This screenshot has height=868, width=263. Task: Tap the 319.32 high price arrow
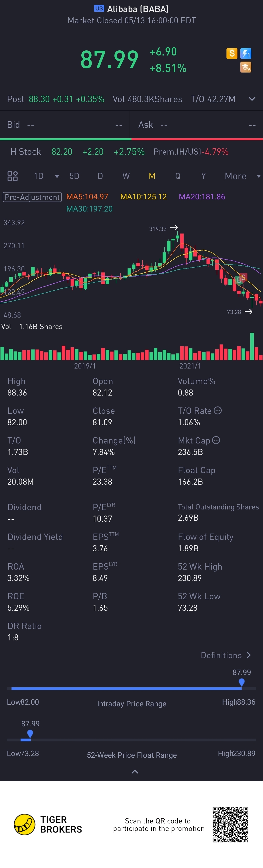[174, 227]
